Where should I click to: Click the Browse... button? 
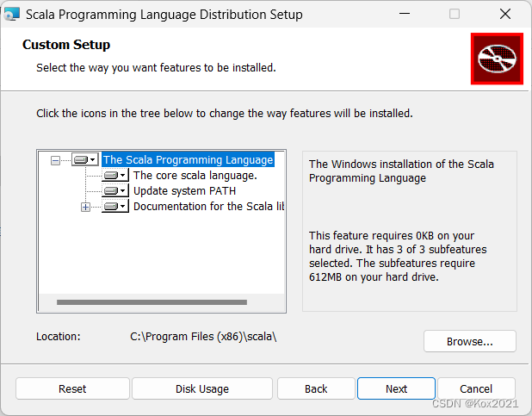click(469, 341)
